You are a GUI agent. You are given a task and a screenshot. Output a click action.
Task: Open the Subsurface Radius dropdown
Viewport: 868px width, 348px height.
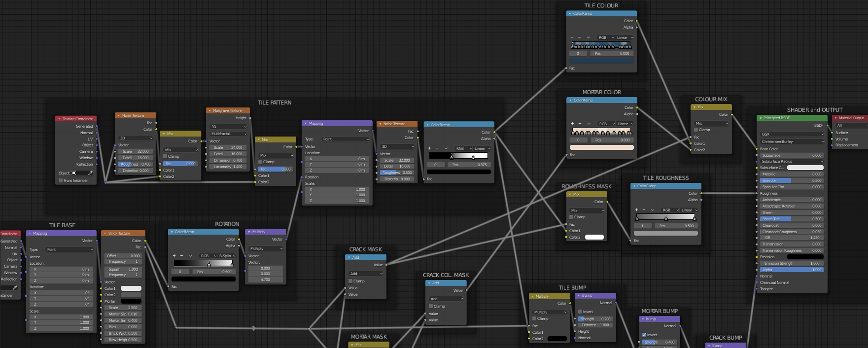click(792, 161)
